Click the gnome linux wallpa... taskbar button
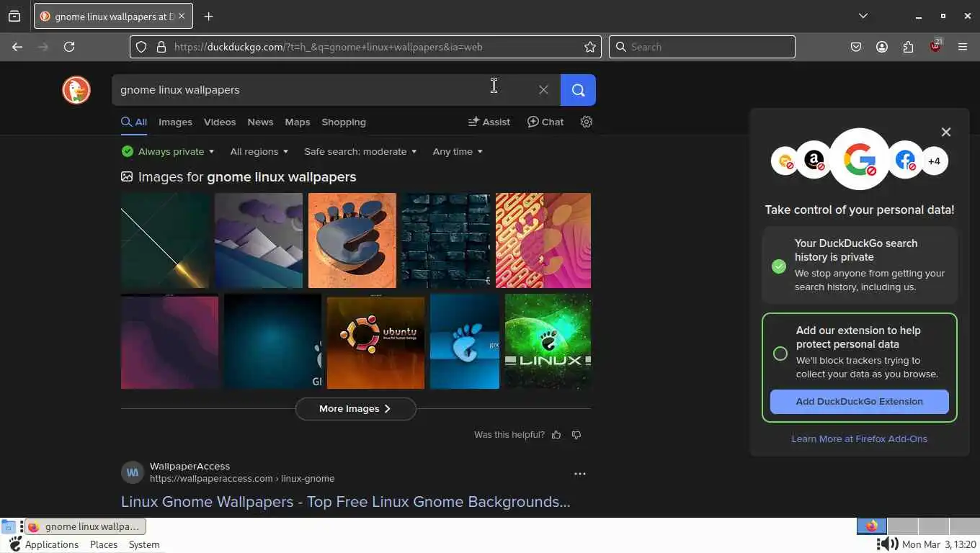Image resolution: width=980 pixels, height=553 pixels. point(86,526)
